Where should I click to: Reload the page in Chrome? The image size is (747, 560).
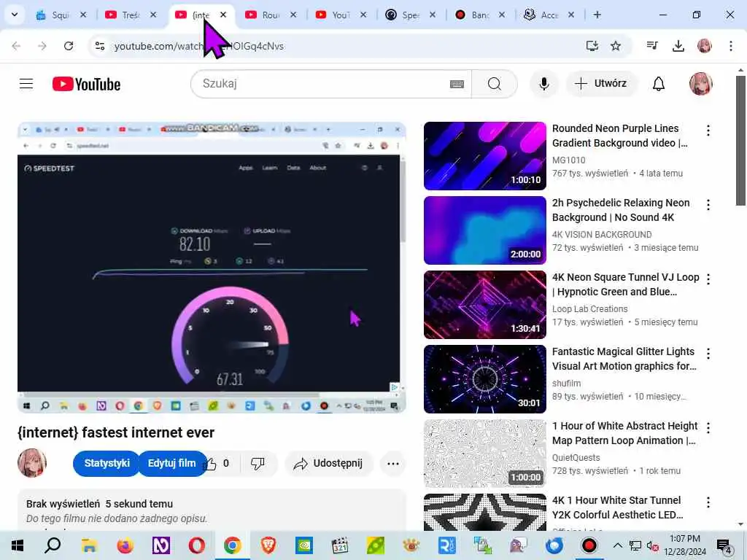pos(69,46)
